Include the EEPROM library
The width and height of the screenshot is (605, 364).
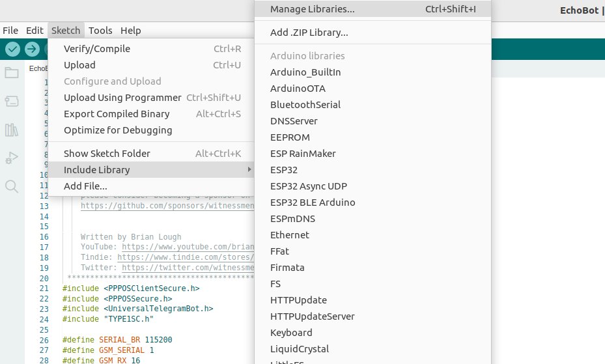coord(373,137)
